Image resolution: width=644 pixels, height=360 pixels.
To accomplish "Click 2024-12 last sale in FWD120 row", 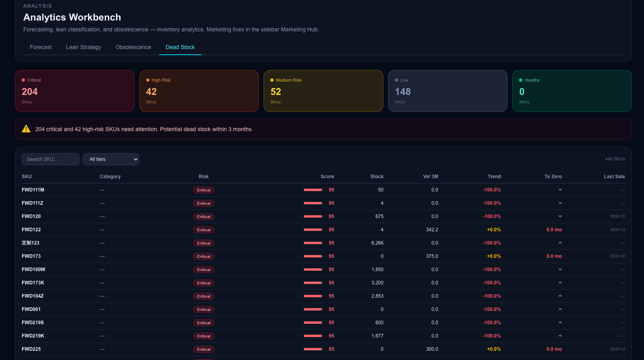I will point(617,216).
